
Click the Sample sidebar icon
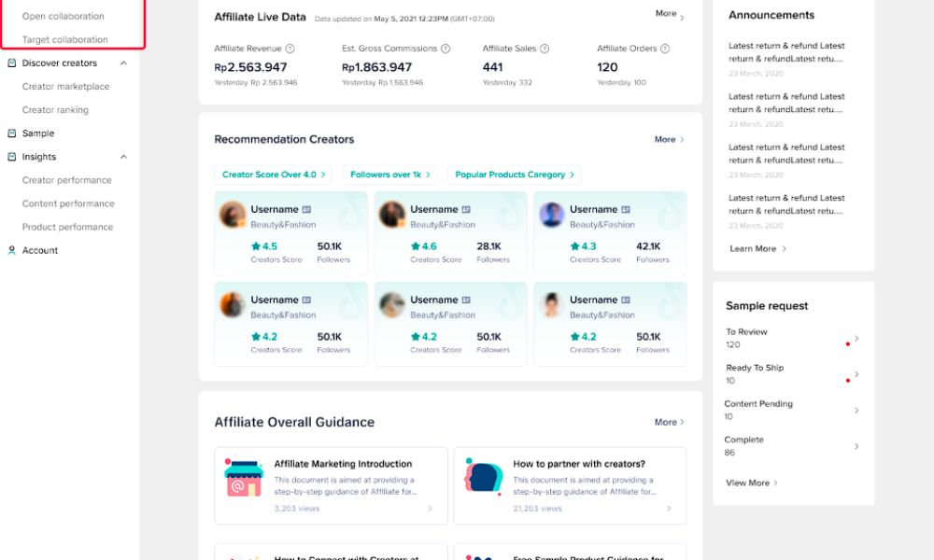pyautogui.click(x=12, y=133)
